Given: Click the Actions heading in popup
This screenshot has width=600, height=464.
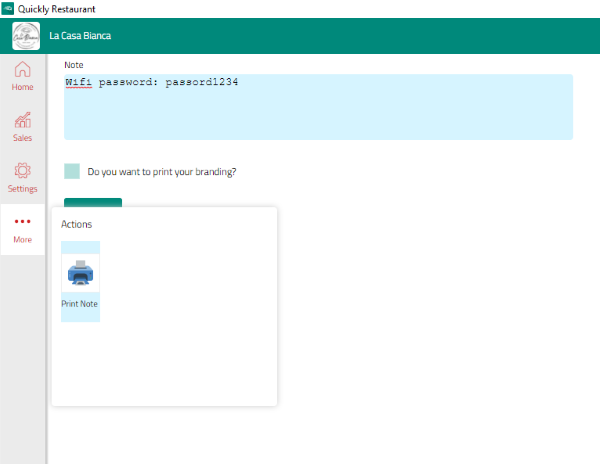Looking at the screenshot, I should pyautogui.click(x=77, y=224).
